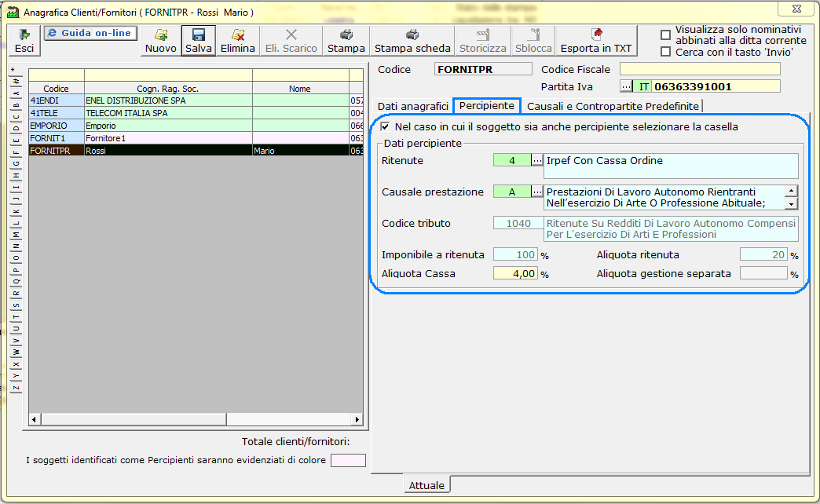Toggle the percipiente subject checkbox
The height and width of the screenshot is (504, 820).
(385, 126)
